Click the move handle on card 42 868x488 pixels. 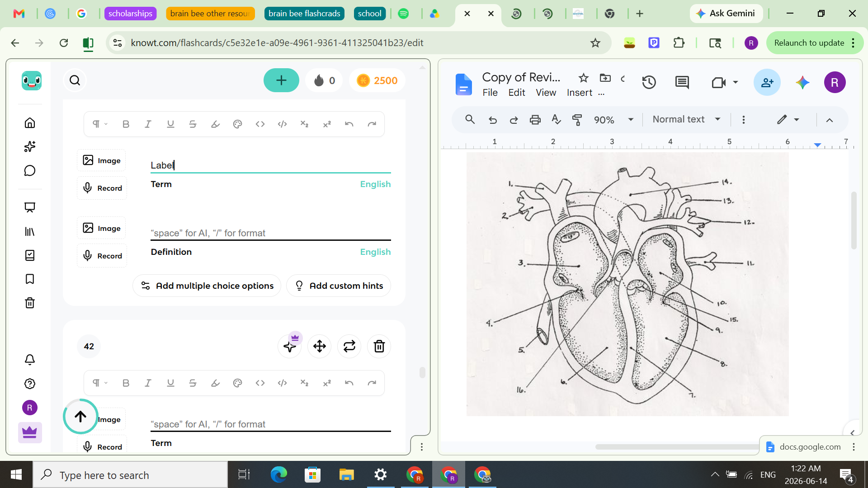click(320, 347)
